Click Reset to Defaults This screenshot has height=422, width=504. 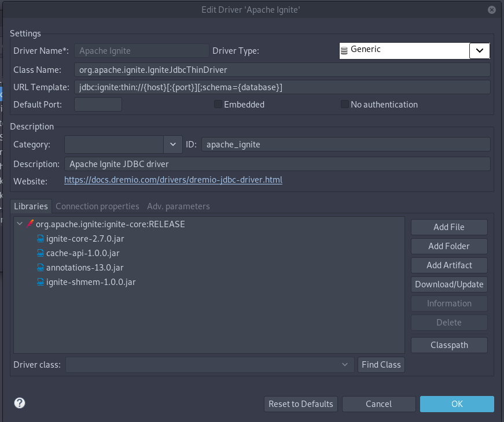[x=300, y=404]
